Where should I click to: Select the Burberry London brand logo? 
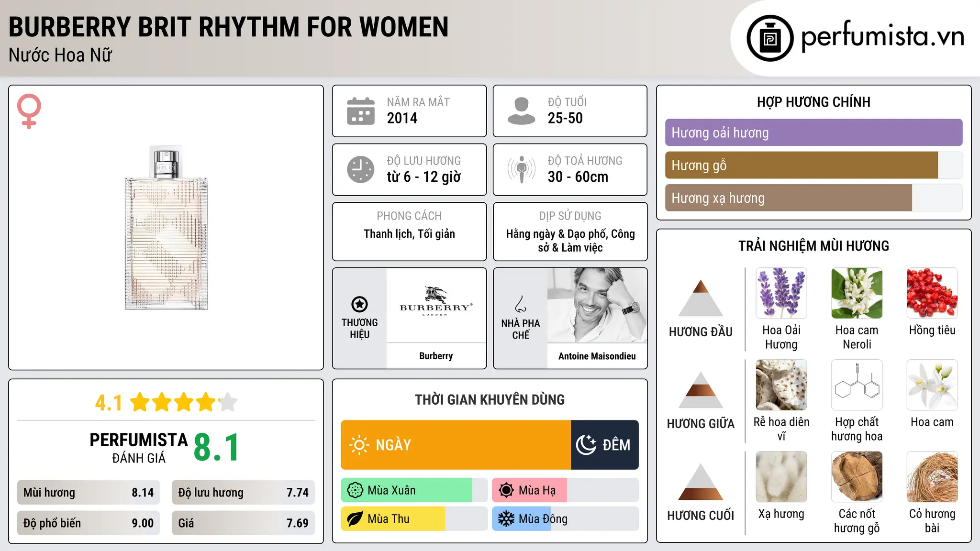click(436, 302)
